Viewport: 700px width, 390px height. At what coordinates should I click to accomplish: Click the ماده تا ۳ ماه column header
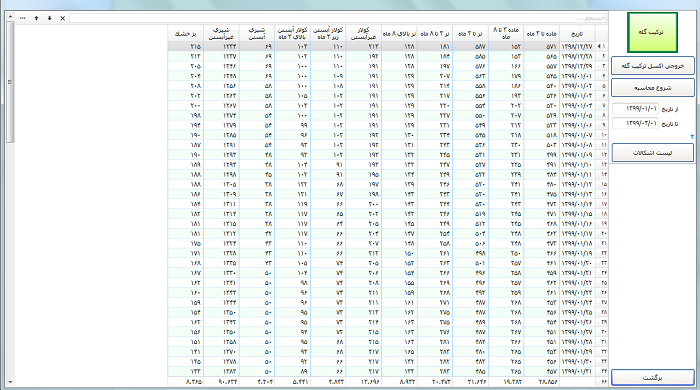[542, 34]
